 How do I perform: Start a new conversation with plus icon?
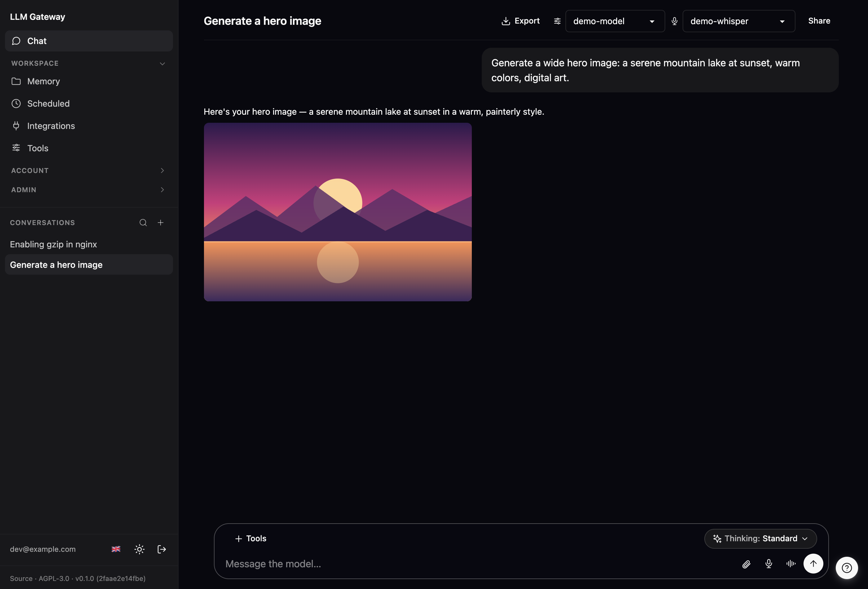coord(161,223)
